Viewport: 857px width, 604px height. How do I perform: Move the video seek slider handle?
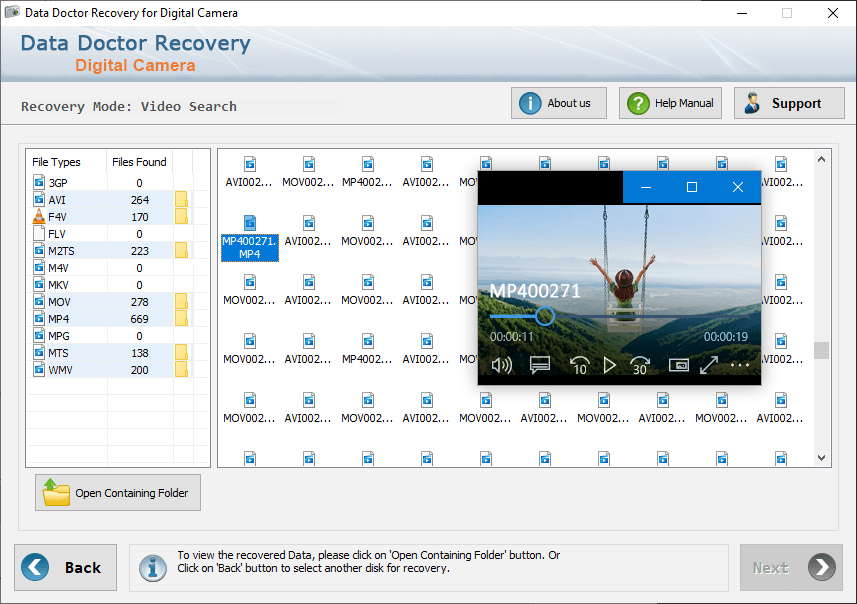[544, 316]
